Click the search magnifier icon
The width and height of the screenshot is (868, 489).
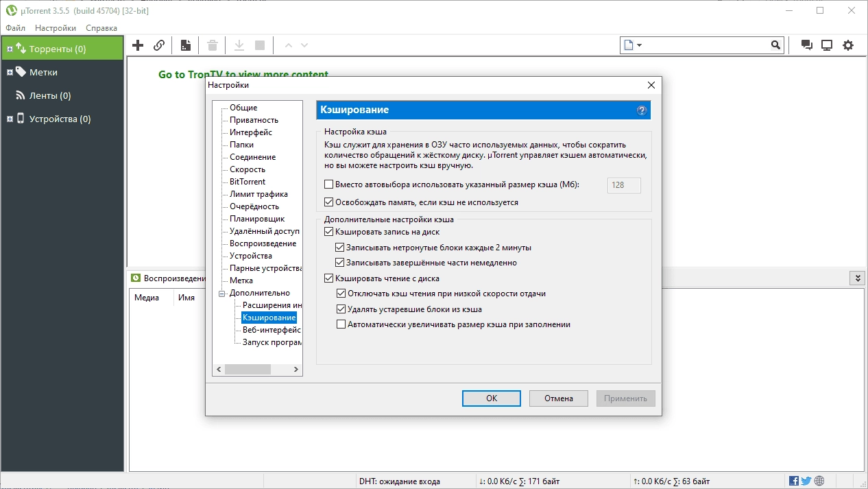(775, 45)
